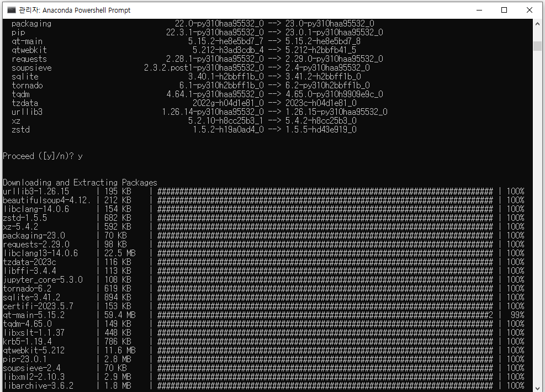Click 'krb5-1.19.4' download line
The image size is (545, 392).
click(263, 342)
